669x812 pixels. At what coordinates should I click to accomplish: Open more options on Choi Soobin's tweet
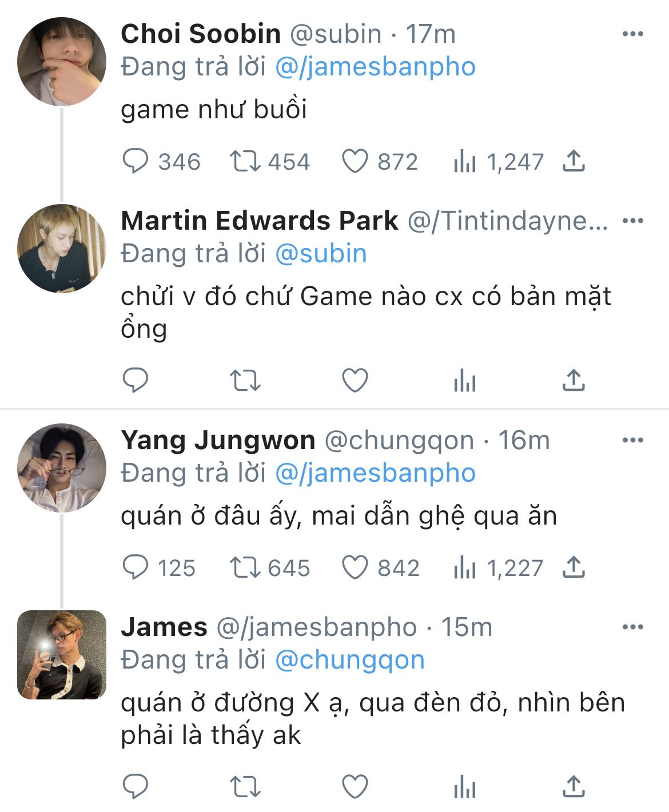pos(632,34)
